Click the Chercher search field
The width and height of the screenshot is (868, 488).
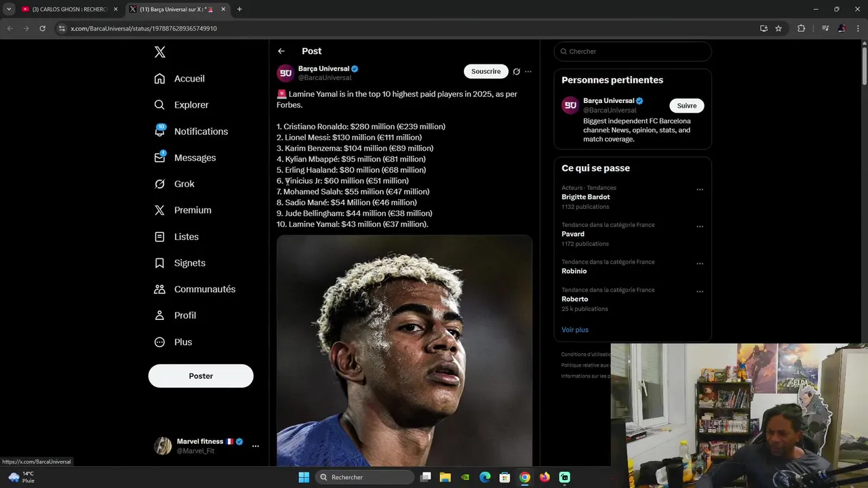point(633,52)
